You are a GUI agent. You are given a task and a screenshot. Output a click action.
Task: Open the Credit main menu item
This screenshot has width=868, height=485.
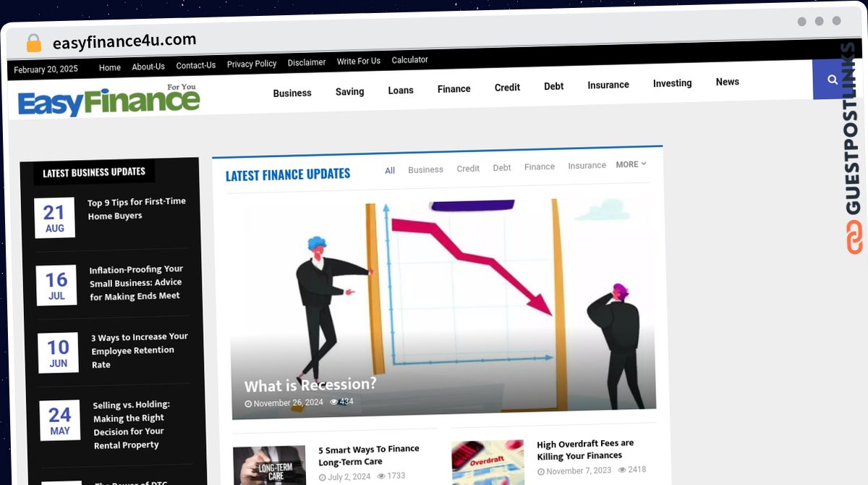[x=507, y=87]
